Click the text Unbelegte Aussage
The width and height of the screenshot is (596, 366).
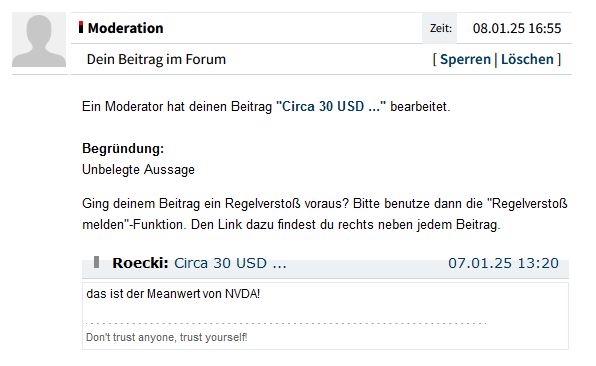[138, 170]
